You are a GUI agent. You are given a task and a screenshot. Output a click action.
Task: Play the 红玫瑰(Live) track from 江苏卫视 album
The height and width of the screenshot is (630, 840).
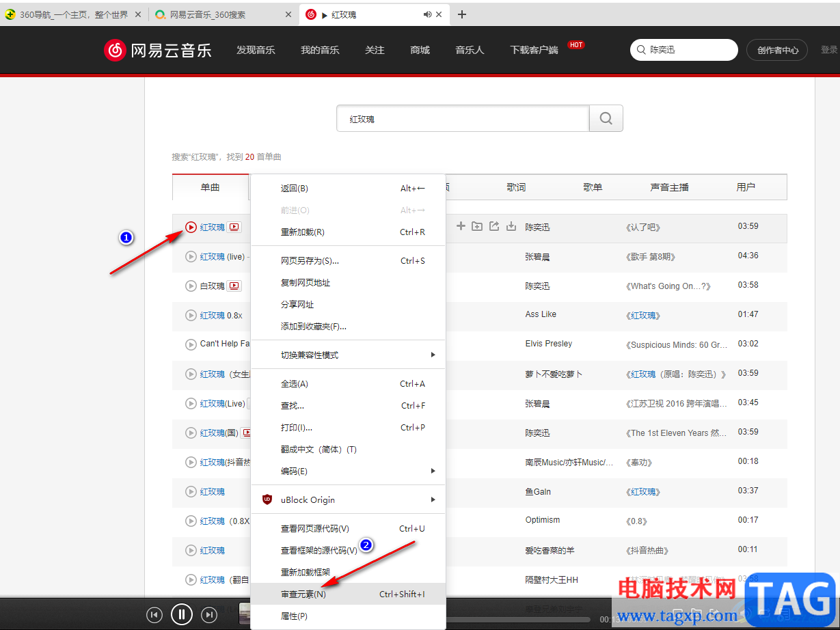pyautogui.click(x=191, y=404)
